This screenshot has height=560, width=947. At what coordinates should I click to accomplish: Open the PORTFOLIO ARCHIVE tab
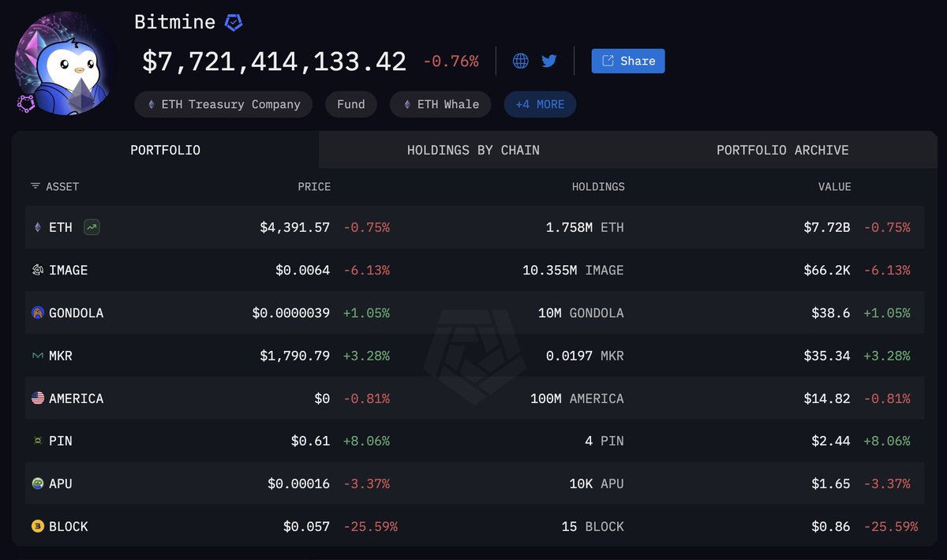tap(783, 150)
